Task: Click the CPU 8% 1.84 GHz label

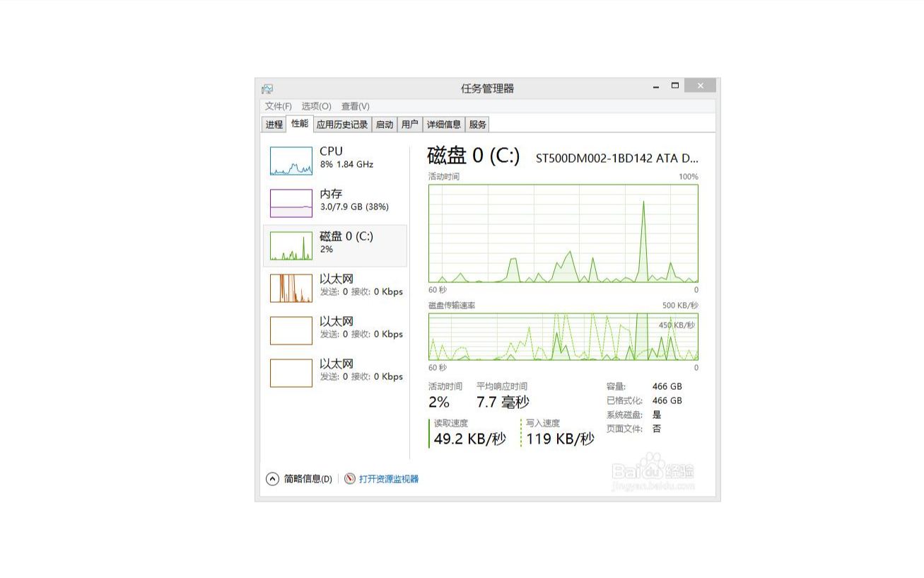Action: coord(346,157)
